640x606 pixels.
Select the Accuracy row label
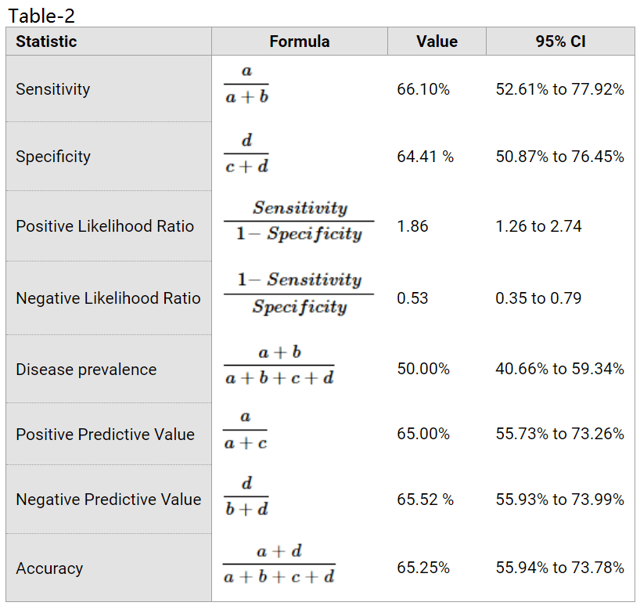(x=49, y=568)
